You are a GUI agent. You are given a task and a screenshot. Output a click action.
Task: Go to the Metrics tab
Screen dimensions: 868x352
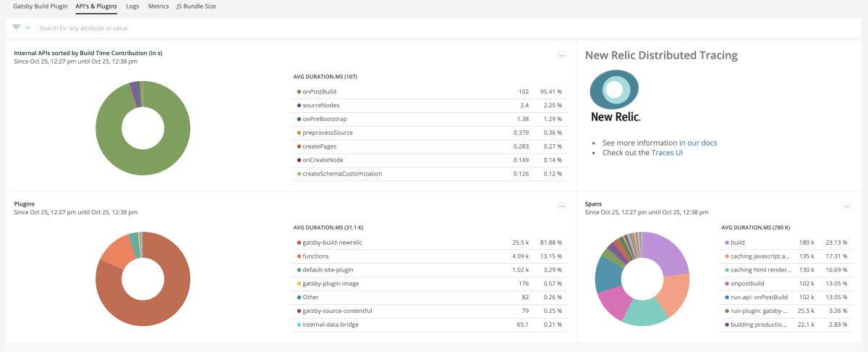[x=158, y=6]
